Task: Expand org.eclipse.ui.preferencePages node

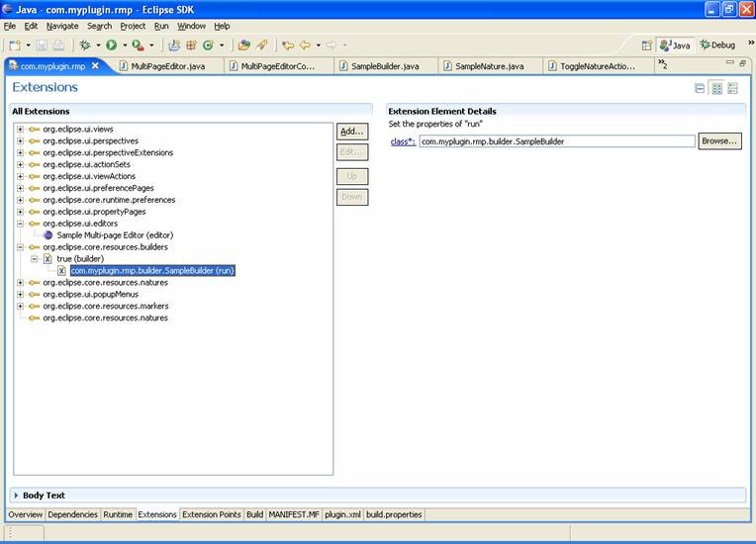Action: 20,188
